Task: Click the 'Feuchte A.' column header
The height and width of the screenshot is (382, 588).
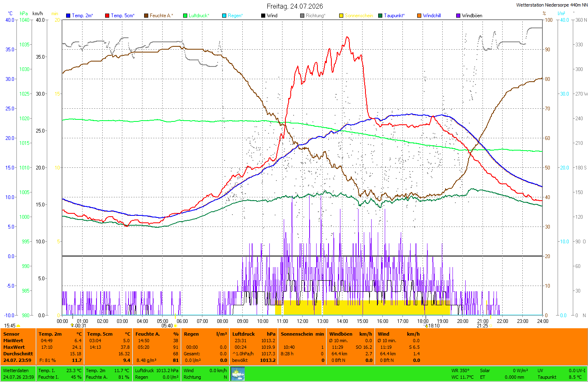Action: [x=148, y=334]
